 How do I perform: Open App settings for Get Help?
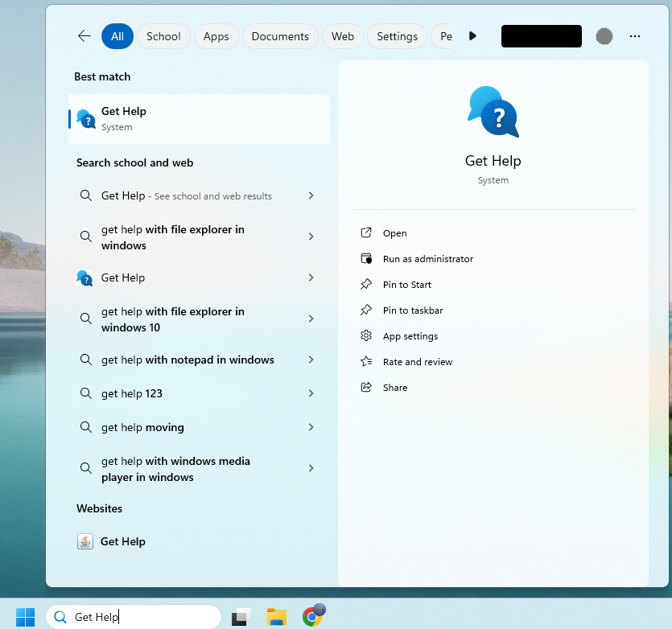coord(408,335)
